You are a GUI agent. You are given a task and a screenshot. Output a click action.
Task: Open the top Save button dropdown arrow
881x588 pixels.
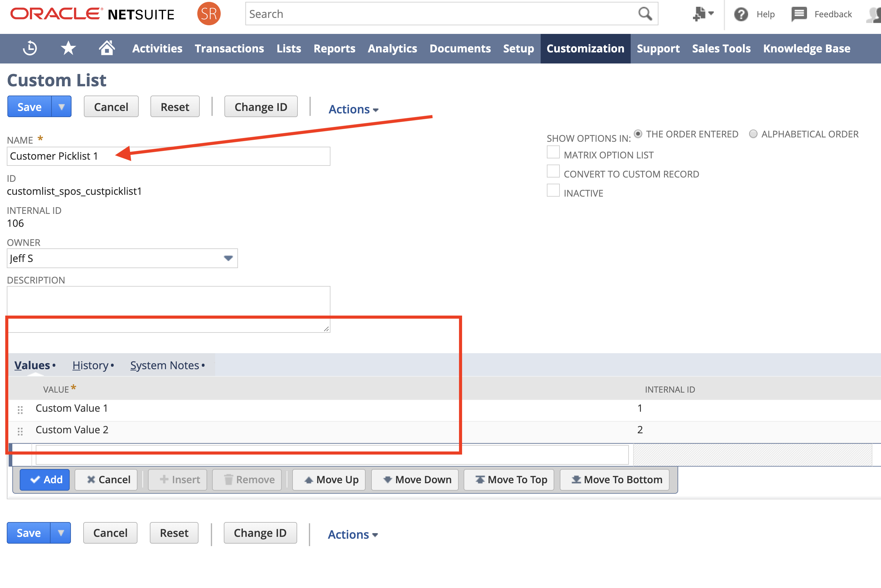click(62, 107)
